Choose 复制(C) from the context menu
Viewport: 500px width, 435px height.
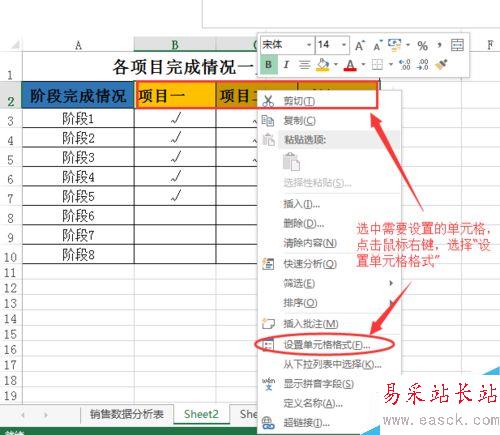point(330,120)
